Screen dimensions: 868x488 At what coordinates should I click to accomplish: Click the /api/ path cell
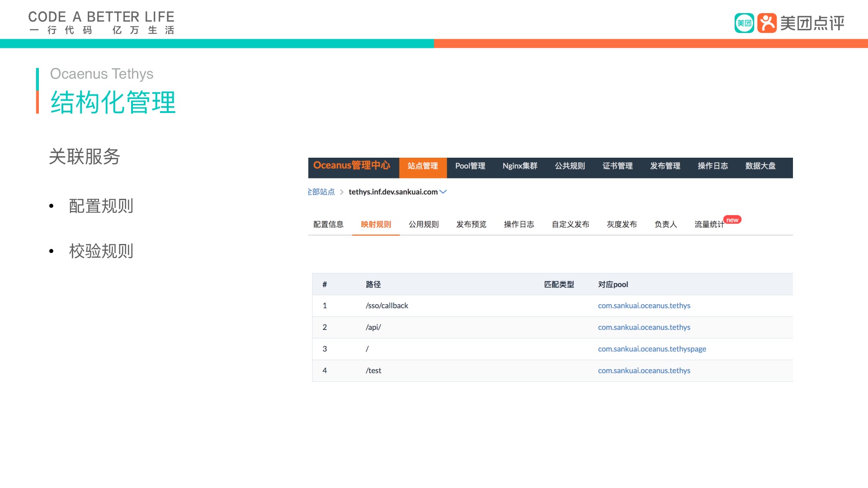click(x=373, y=327)
